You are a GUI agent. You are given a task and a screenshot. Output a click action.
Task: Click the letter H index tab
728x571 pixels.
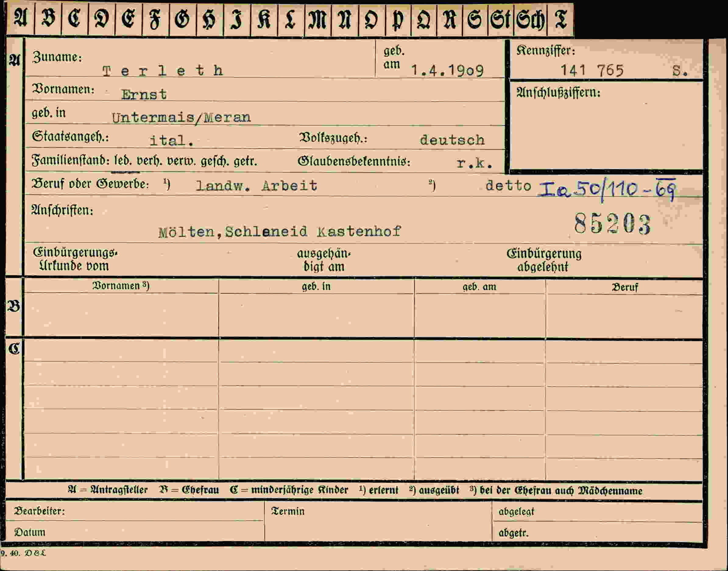[210, 19]
